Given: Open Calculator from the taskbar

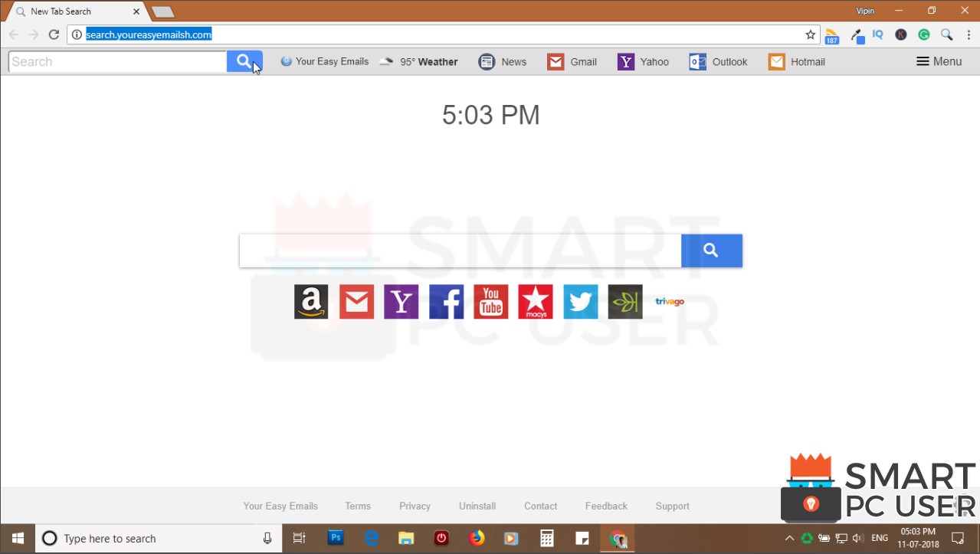Looking at the screenshot, I should pos(547,539).
